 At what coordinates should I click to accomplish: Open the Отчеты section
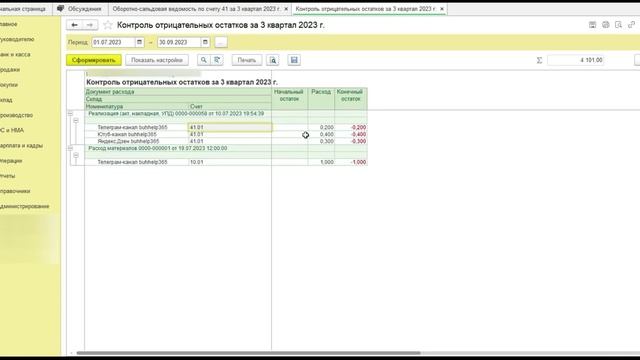(7, 176)
